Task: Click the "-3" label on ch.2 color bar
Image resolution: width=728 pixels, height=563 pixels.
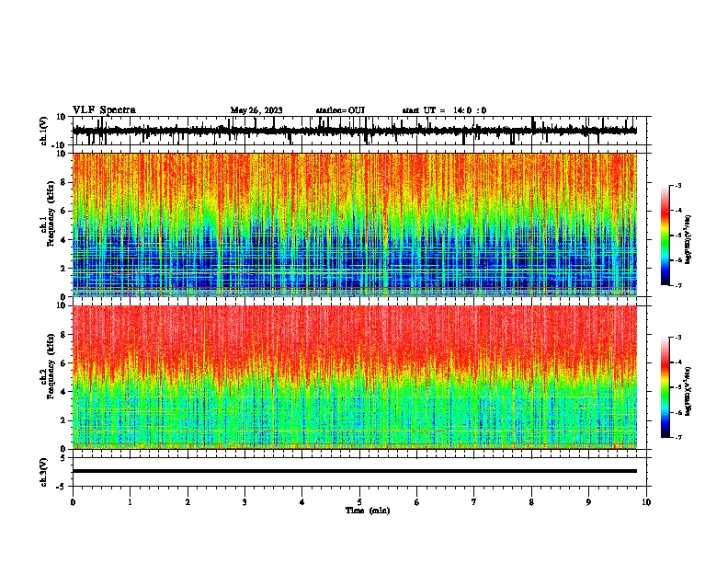Action: pyautogui.click(x=677, y=338)
